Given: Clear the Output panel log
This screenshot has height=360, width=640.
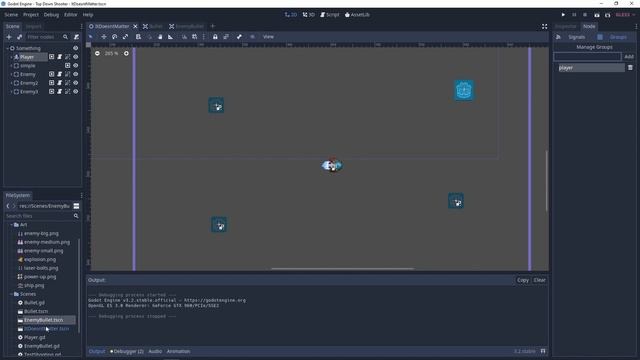Looking at the screenshot, I should [539, 280].
